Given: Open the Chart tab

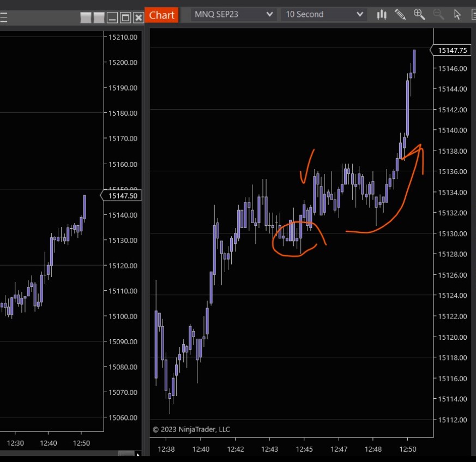Looking at the screenshot, I should 161,15.
